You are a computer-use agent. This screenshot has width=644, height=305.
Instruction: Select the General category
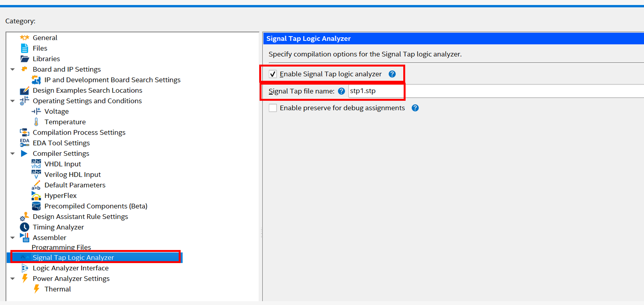45,38
